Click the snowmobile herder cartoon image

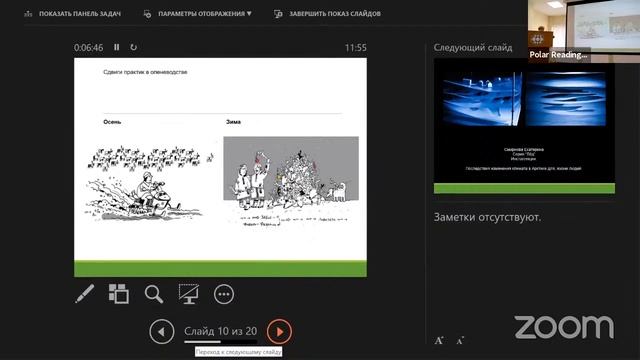coord(149,184)
